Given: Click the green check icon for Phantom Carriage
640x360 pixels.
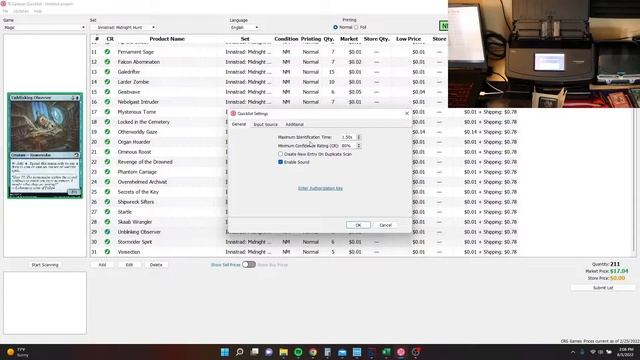Looking at the screenshot, I should 107,172.
